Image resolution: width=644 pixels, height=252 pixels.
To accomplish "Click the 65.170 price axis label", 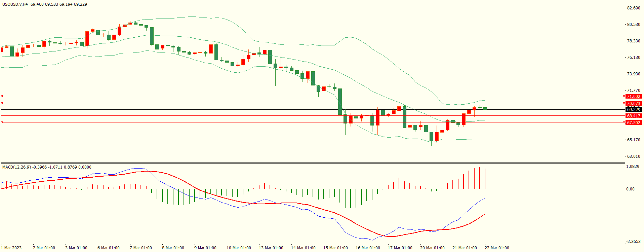I will (x=634, y=140).
